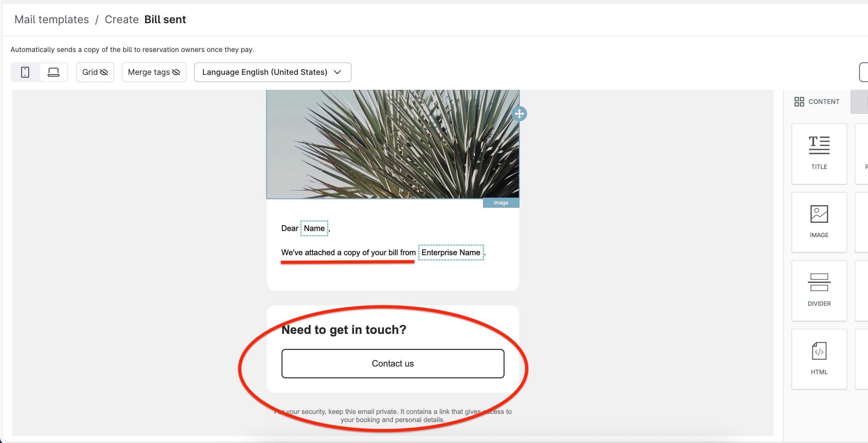868x443 pixels.
Task: Select the TITLE content block
Action: click(819, 154)
